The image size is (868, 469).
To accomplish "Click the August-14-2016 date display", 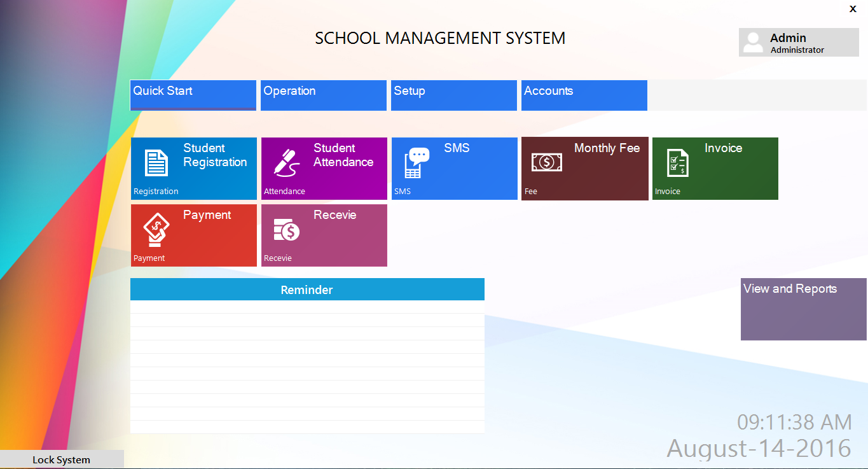I will [759, 448].
